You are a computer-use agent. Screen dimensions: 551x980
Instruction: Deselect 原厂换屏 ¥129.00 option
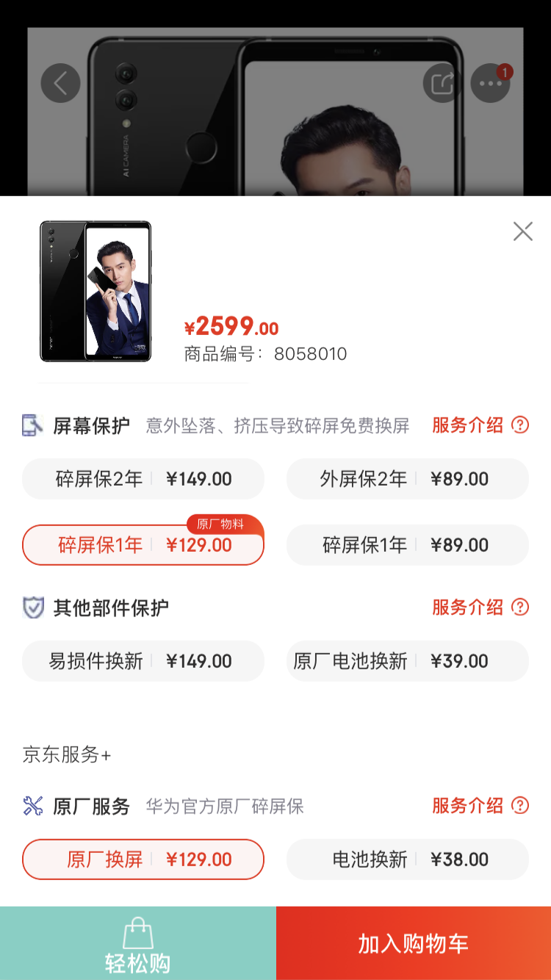click(143, 860)
